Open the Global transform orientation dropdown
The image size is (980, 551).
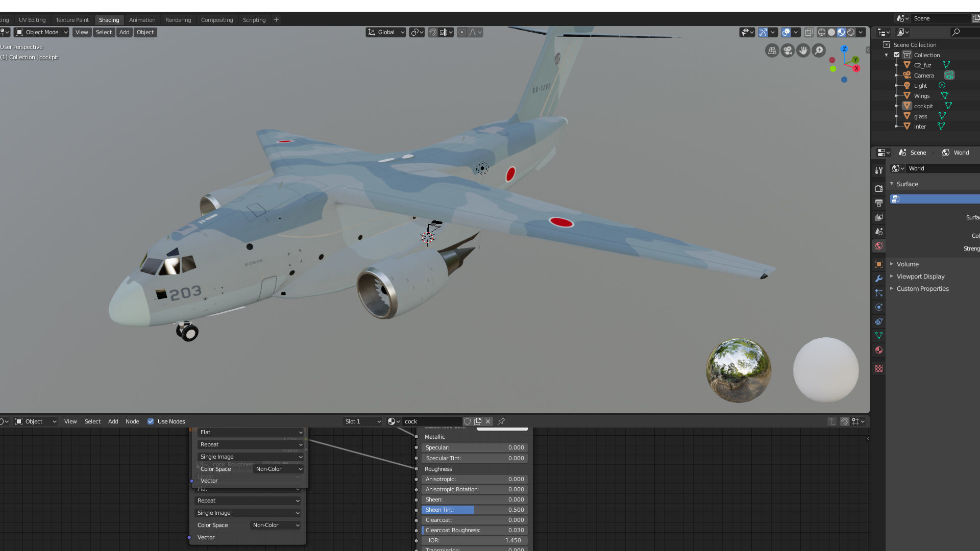386,32
